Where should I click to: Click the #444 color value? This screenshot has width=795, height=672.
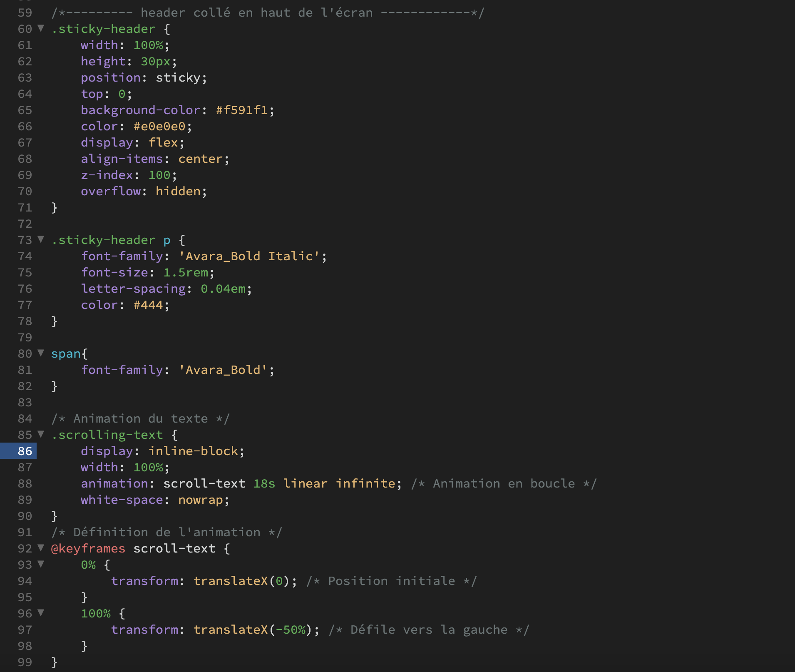pos(148,305)
